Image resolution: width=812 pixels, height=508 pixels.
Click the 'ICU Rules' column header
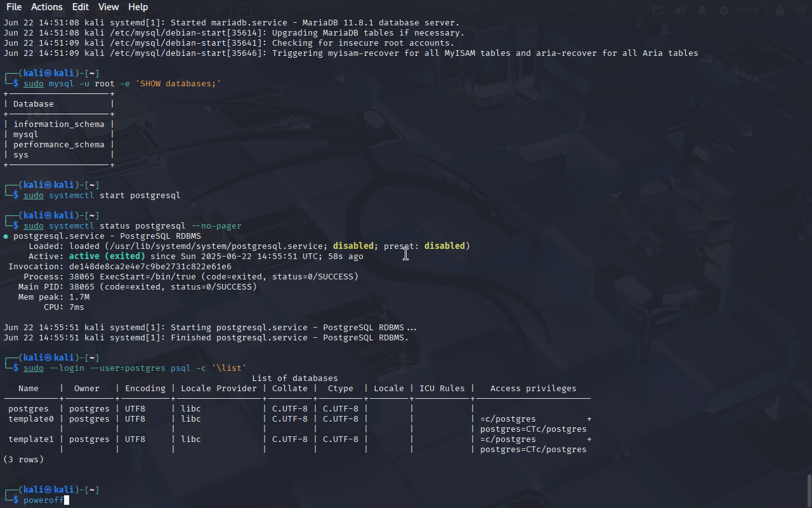coord(442,389)
